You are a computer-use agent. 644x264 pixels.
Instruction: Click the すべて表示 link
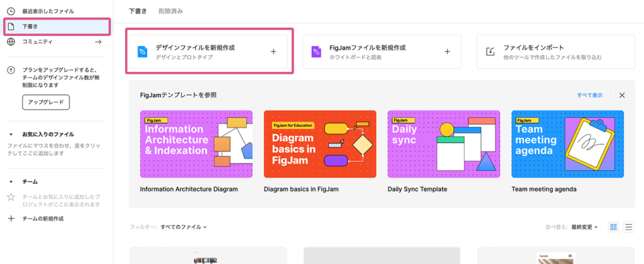click(x=589, y=95)
